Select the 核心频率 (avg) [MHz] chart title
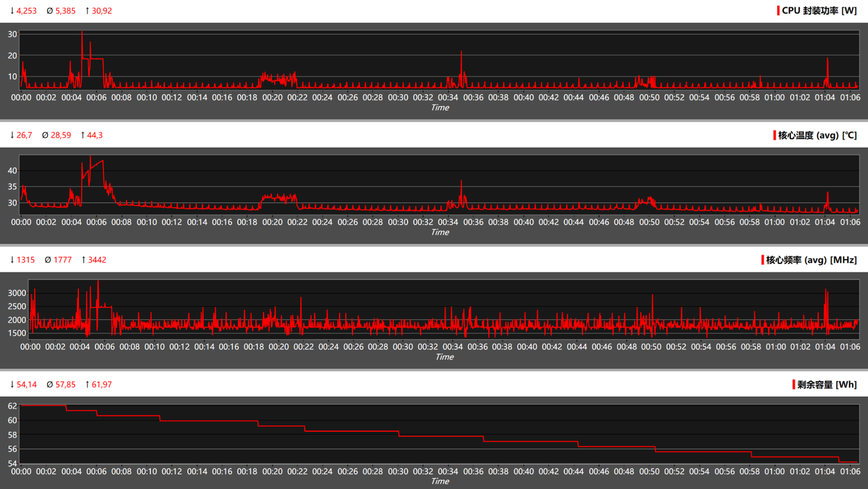This screenshot has width=868, height=489. click(811, 260)
